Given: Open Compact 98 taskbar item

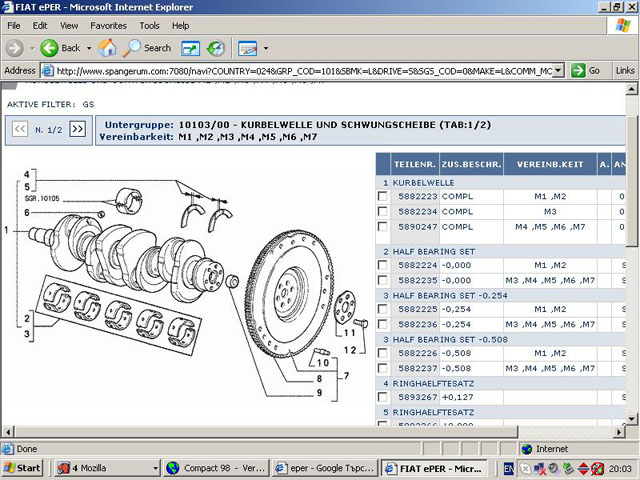Looking at the screenshot, I should click(x=211, y=468).
